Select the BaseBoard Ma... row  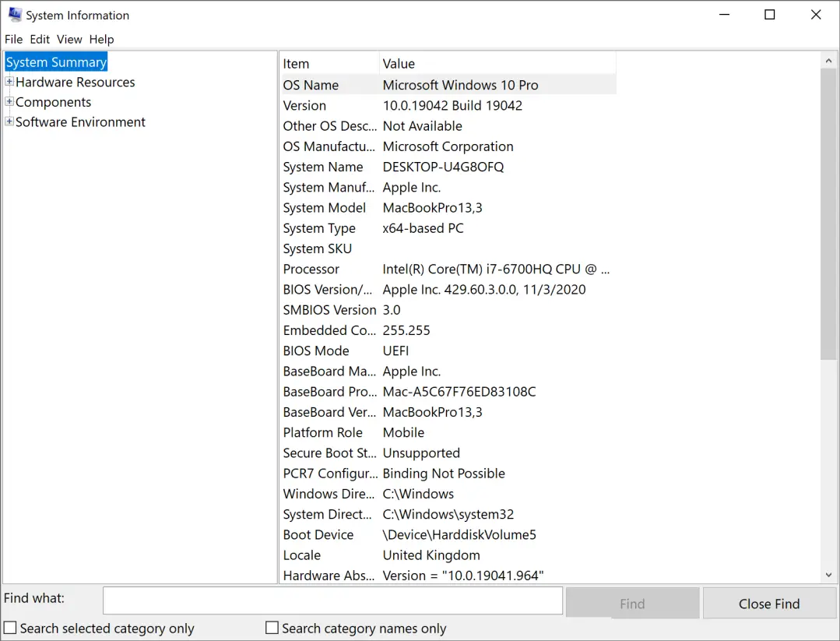(x=448, y=371)
